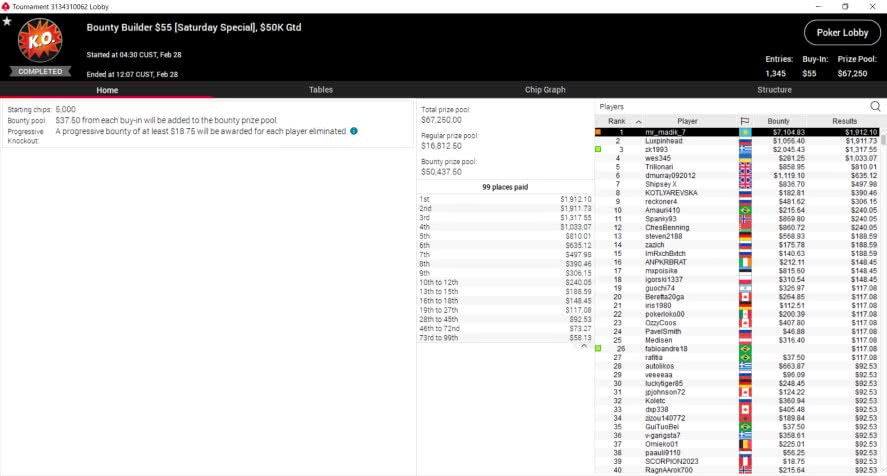Sort by the Player column header
887x476 pixels.
tap(687, 121)
